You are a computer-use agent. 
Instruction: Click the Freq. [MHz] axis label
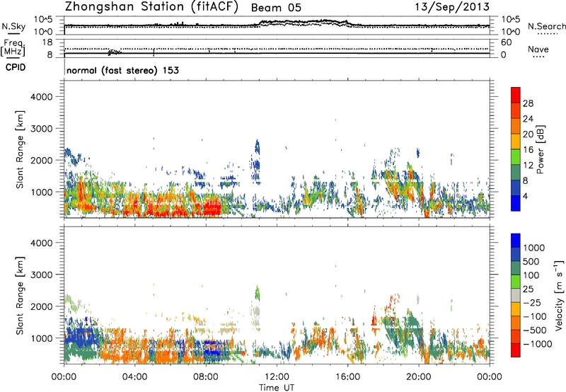coord(13,47)
